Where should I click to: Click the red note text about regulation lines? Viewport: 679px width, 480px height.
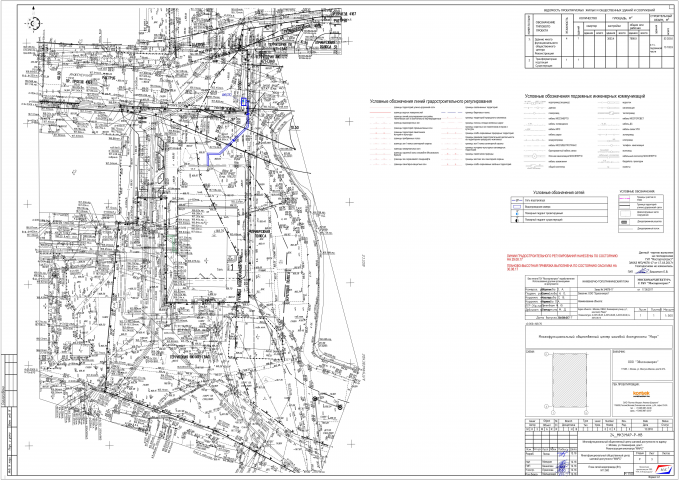coord(563,256)
